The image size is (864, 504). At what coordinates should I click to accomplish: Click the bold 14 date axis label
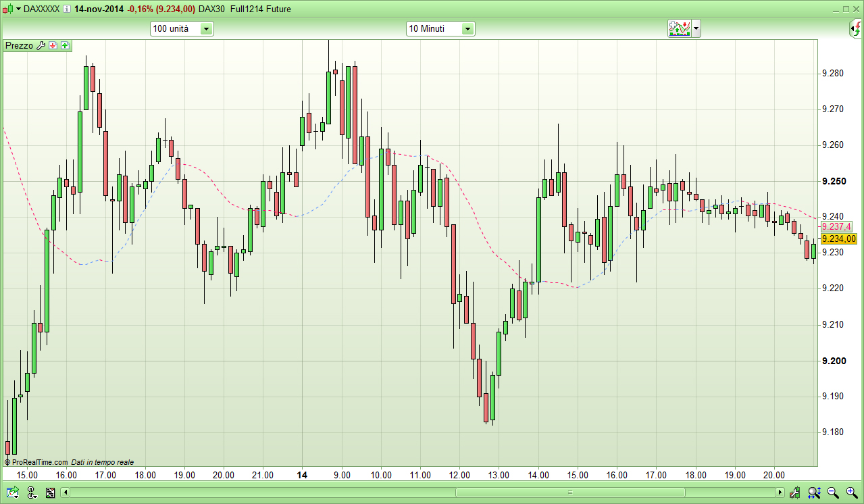302,475
